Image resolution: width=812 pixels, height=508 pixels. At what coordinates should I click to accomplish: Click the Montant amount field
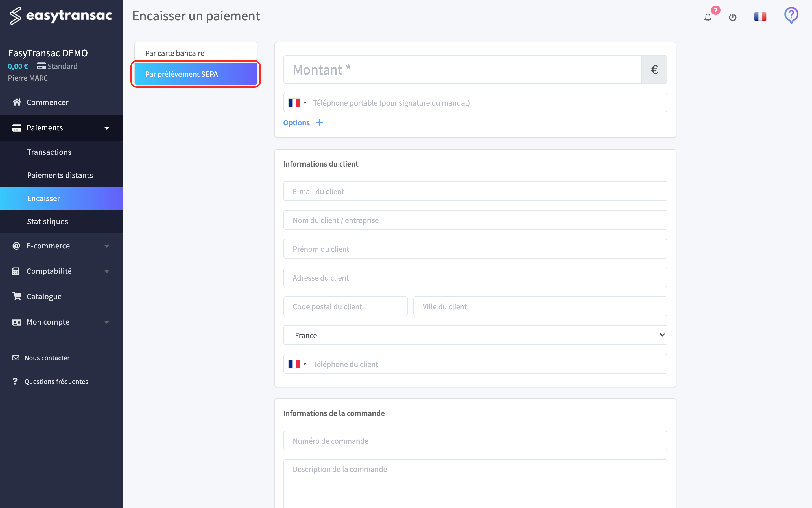(462, 69)
